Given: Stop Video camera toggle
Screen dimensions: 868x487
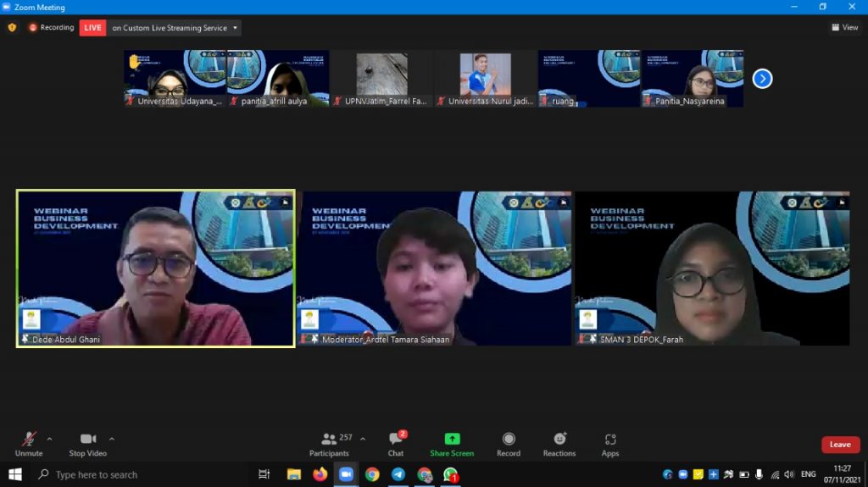Looking at the screenshot, I should click(87, 443).
